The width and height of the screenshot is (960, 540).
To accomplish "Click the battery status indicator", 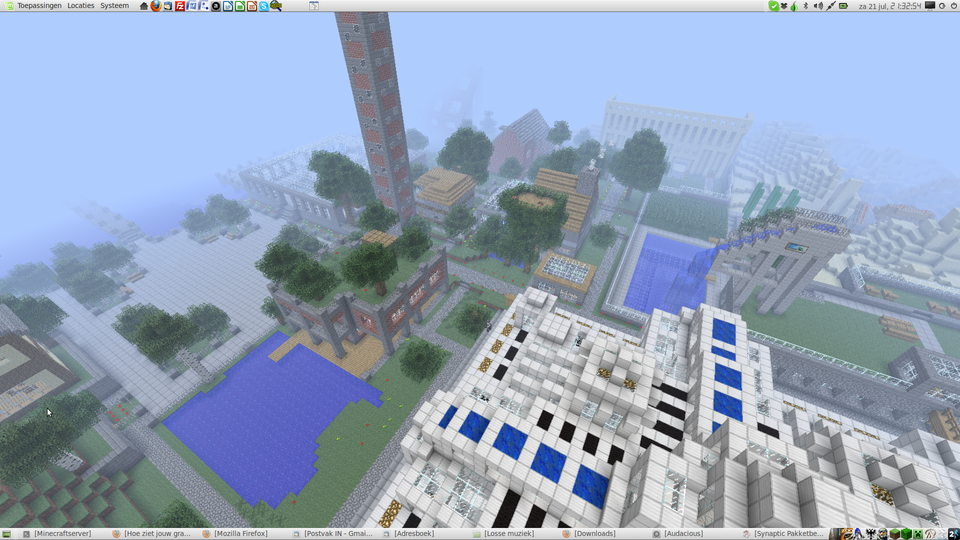I will [x=844, y=6].
